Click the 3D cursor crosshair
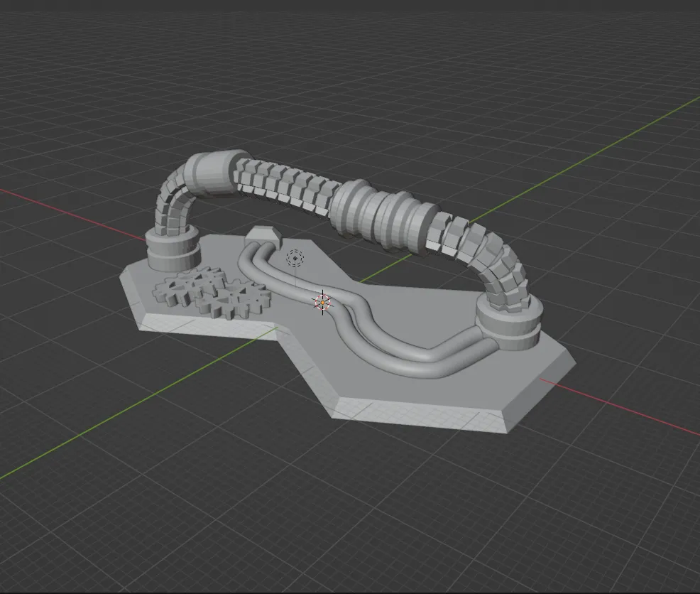This screenshot has width=700, height=594. pos(322,303)
